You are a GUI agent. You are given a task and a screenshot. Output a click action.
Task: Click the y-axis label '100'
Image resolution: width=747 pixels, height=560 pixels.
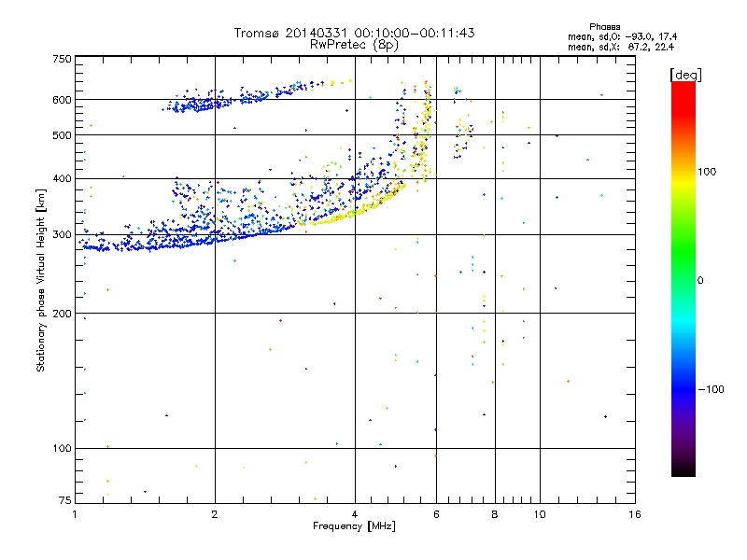tap(62, 449)
